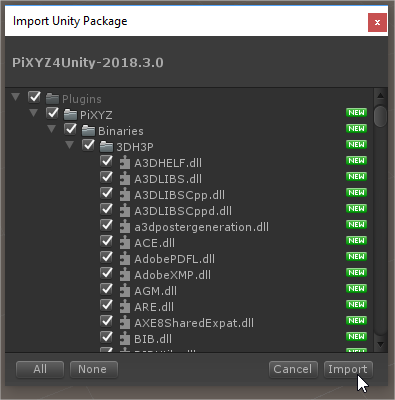Select the 3DH3P folder icon
395x400 pixels.
[106, 147]
